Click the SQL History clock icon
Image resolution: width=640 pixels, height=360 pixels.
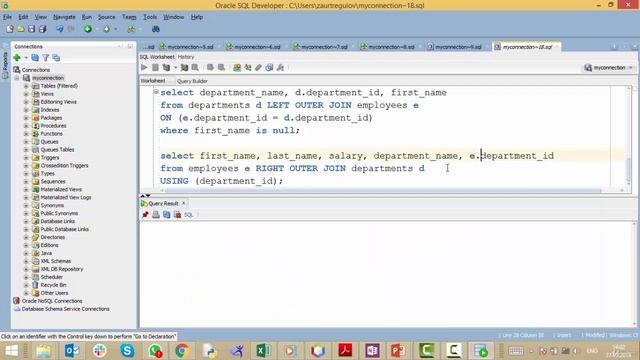[269, 67]
